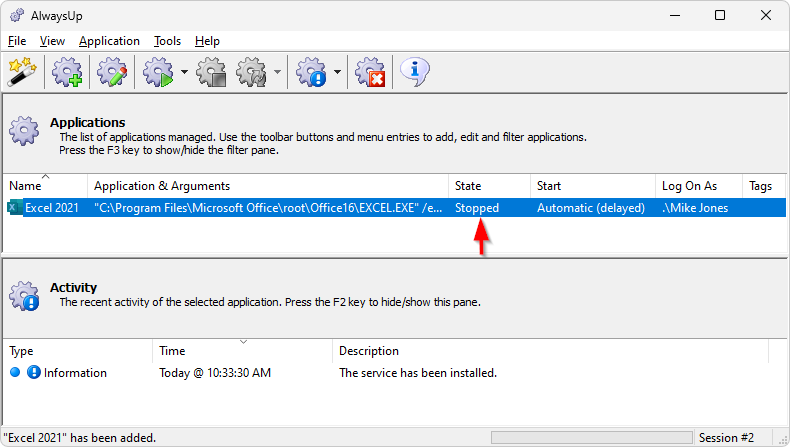Sort activity by Description column
Image resolution: width=790 pixels, height=447 pixels.
point(551,351)
